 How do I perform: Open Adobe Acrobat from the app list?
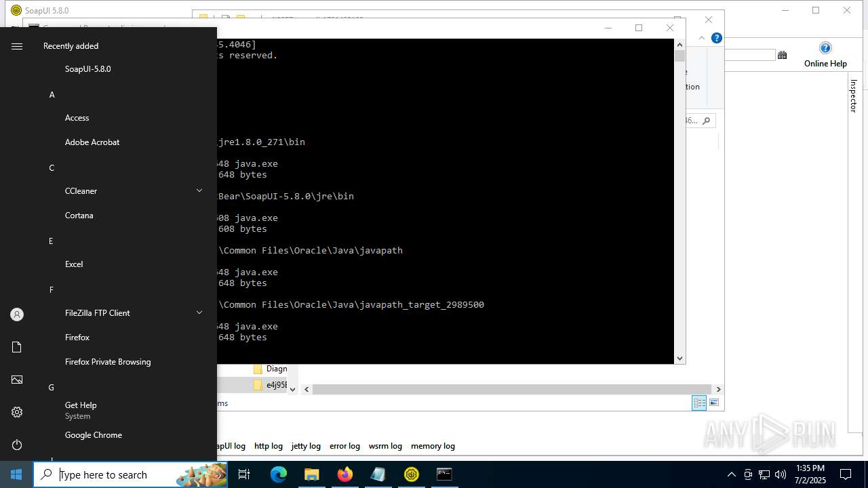(92, 142)
